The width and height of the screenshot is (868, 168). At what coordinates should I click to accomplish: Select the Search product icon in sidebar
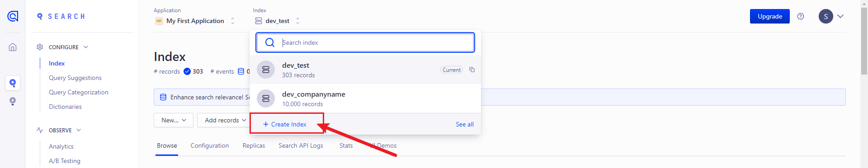pos(13,83)
